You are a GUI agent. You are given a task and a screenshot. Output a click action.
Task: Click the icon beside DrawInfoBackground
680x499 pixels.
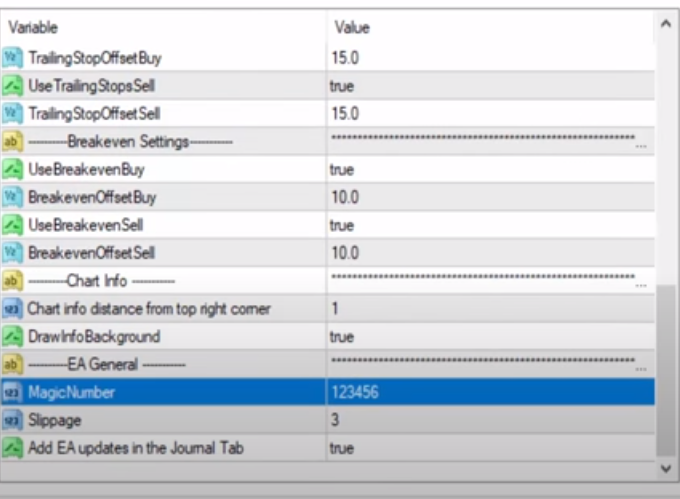coord(13,337)
